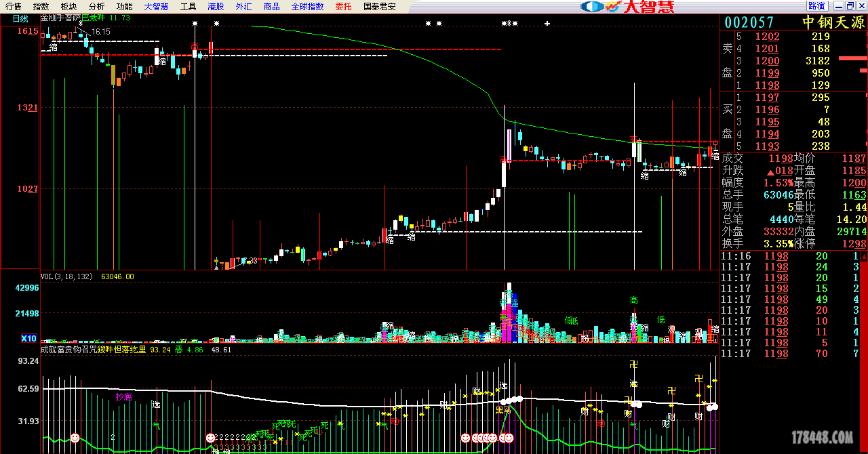Open the 板块 menu
Screen dimensions: 868x454
[68, 7]
